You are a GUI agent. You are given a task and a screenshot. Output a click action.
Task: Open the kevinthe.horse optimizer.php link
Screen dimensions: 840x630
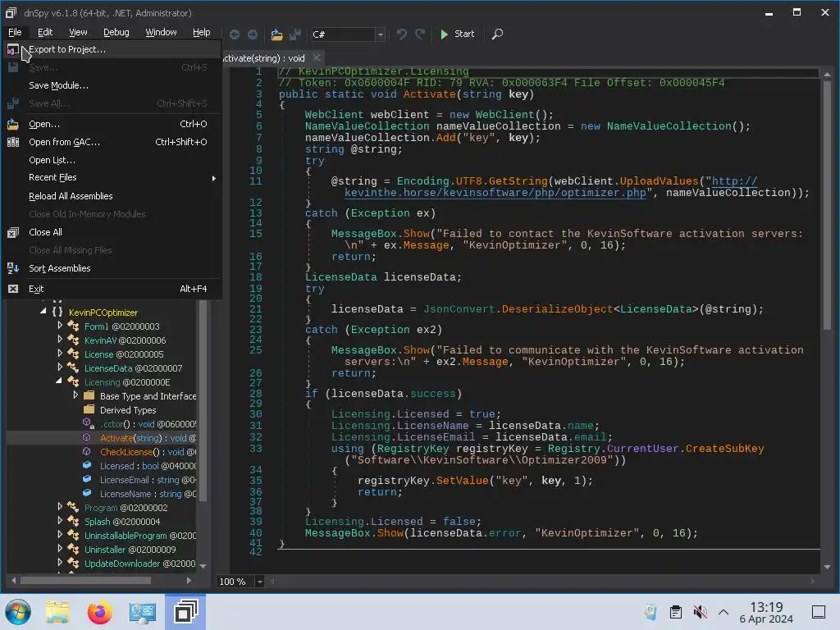tap(495, 193)
